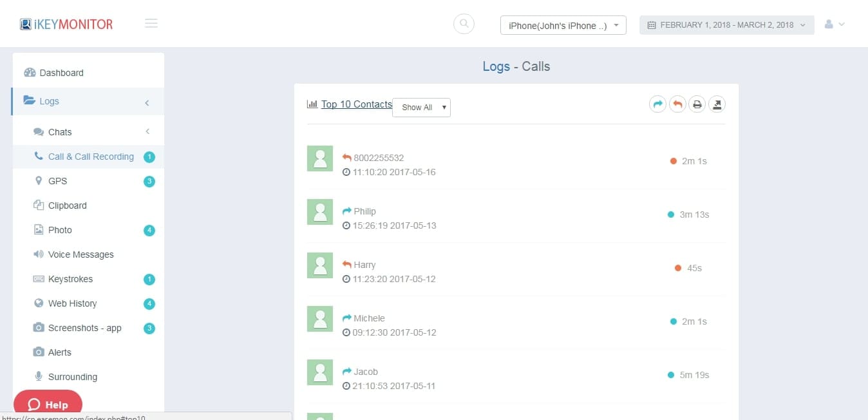
Task: Open Screenshots - app logs
Action: tap(84, 328)
